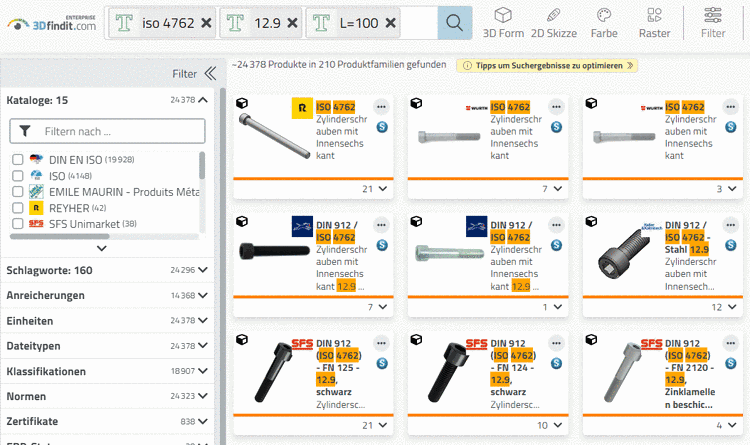Check the EMILE MAURIN catalog checkbox
This screenshot has height=445, width=750.
pyautogui.click(x=18, y=192)
